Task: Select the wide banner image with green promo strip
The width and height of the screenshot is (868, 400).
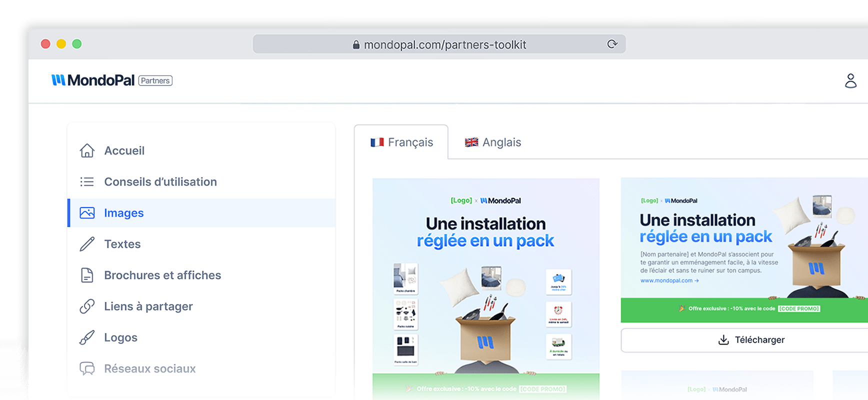Action: (x=744, y=250)
